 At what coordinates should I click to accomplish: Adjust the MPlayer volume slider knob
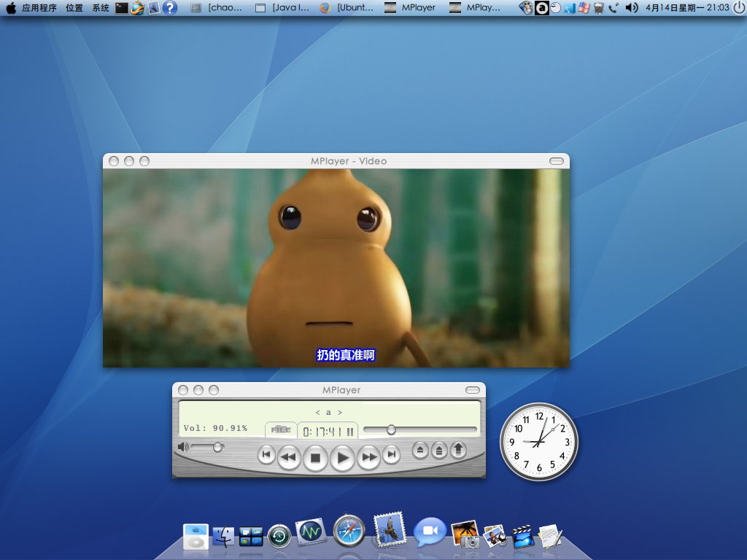click(217, 447)
